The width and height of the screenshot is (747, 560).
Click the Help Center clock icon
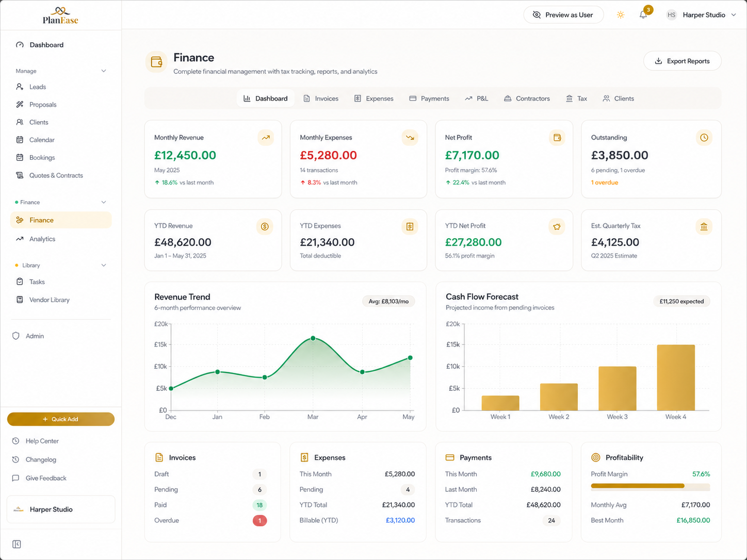16,441
